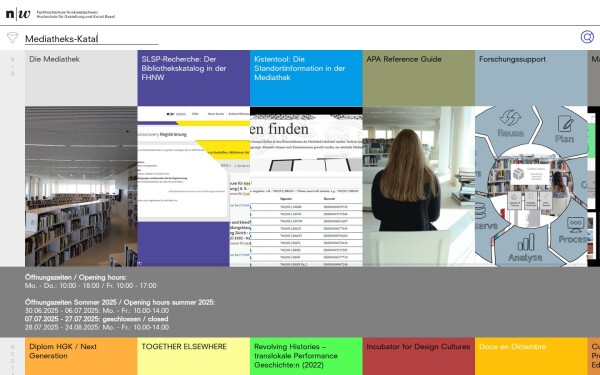600x375 pixels.
Task: Click the Fachhochschule Nordwestschweiz header text
Action: tap(76, 15)
